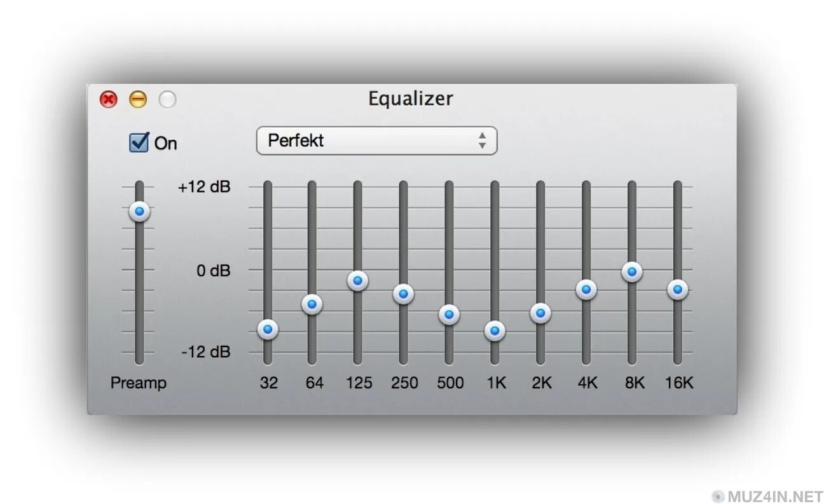Screen dimensions: 824x504
Task: Click the 0 dB scale label
Action: (214, 271)
